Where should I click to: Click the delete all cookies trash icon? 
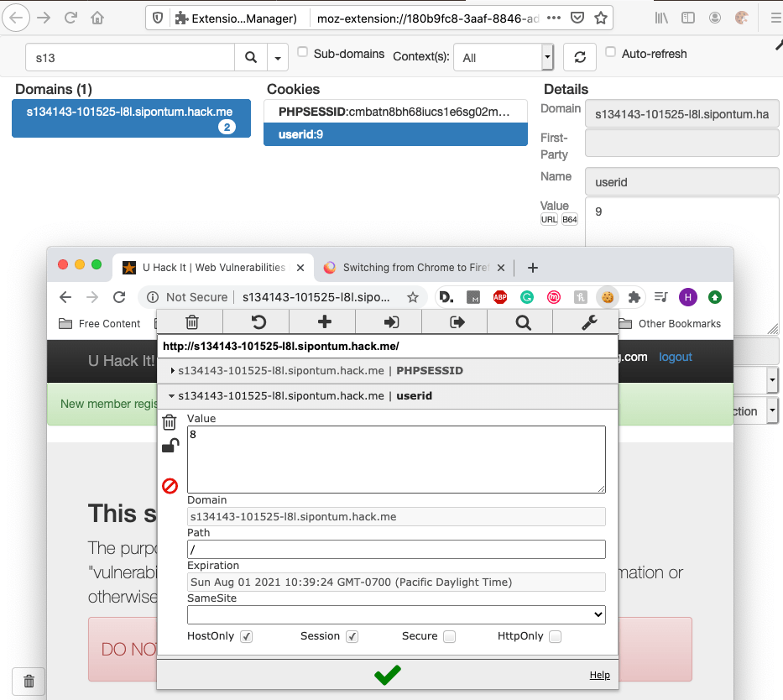coord(191,322)
